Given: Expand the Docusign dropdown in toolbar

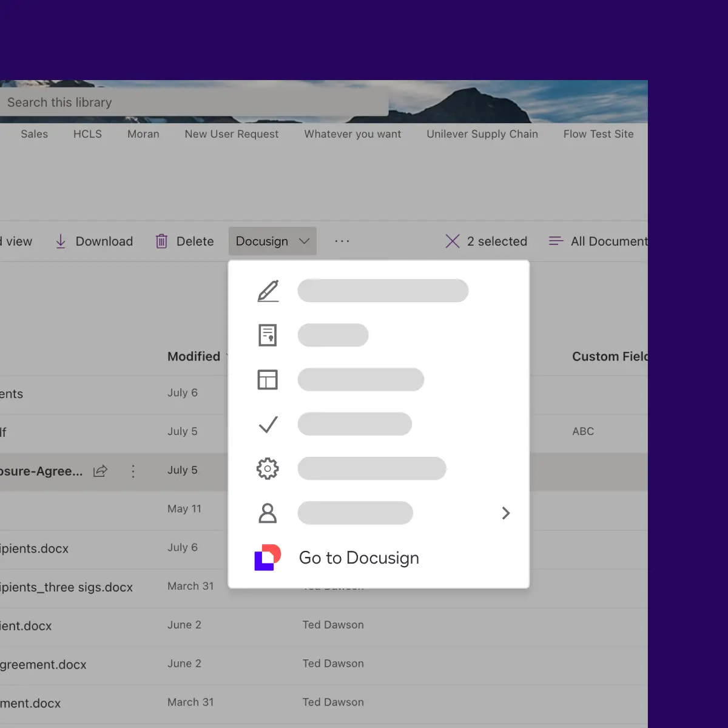Looking at the screenshot, I should [272, 241].
